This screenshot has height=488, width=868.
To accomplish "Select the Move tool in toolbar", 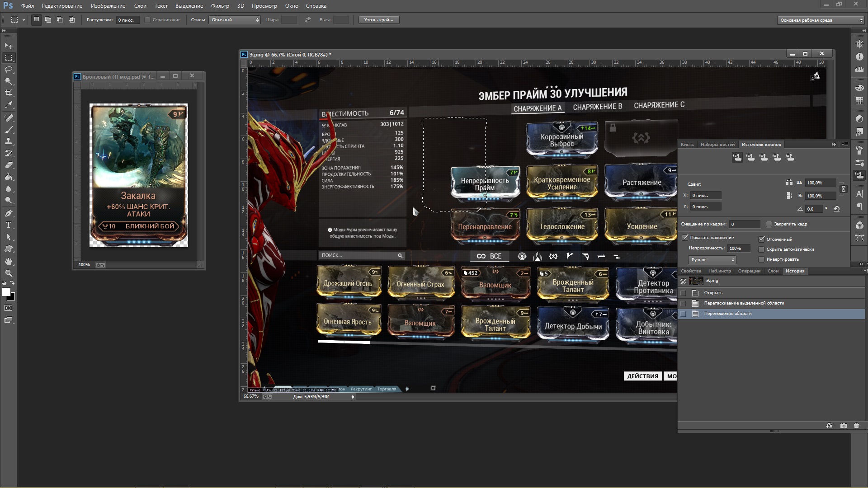I will 8,45.
